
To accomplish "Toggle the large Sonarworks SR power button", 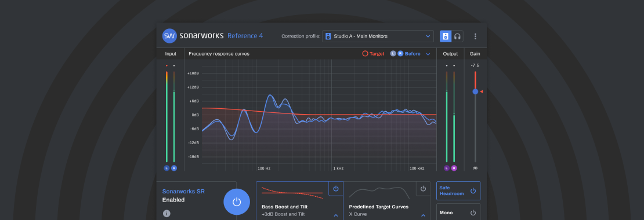I will tap(237, 201).
